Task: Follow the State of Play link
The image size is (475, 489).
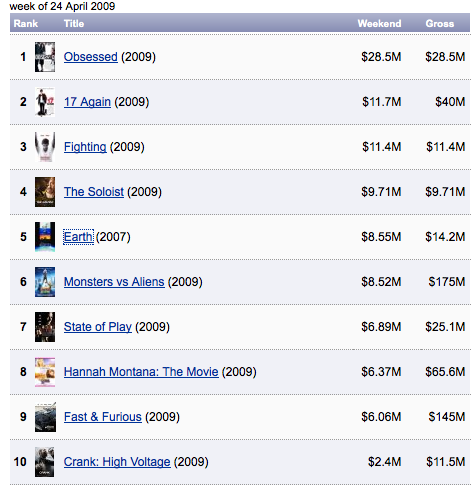Action: (98, 327)
